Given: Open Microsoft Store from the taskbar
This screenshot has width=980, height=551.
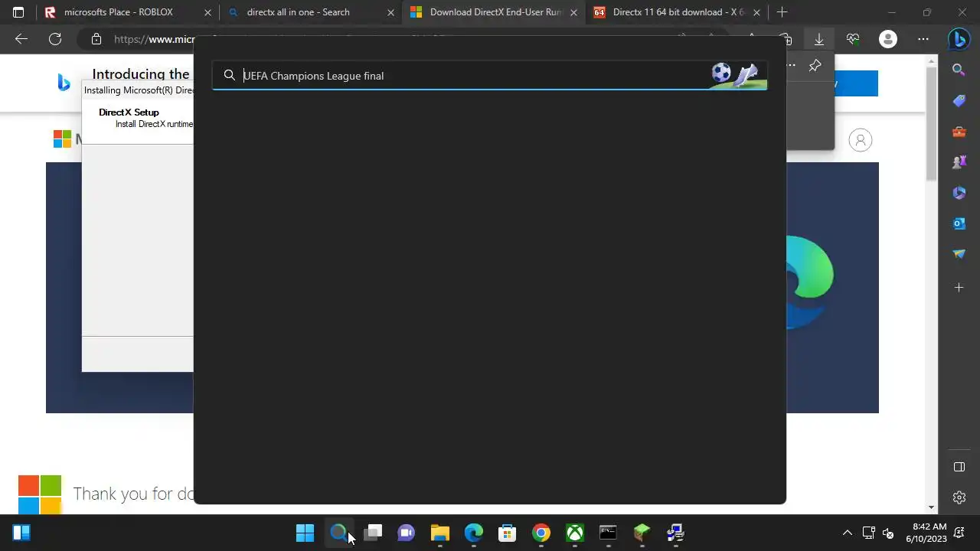Looking at the screenshot, I should click(x=507, y=533).
